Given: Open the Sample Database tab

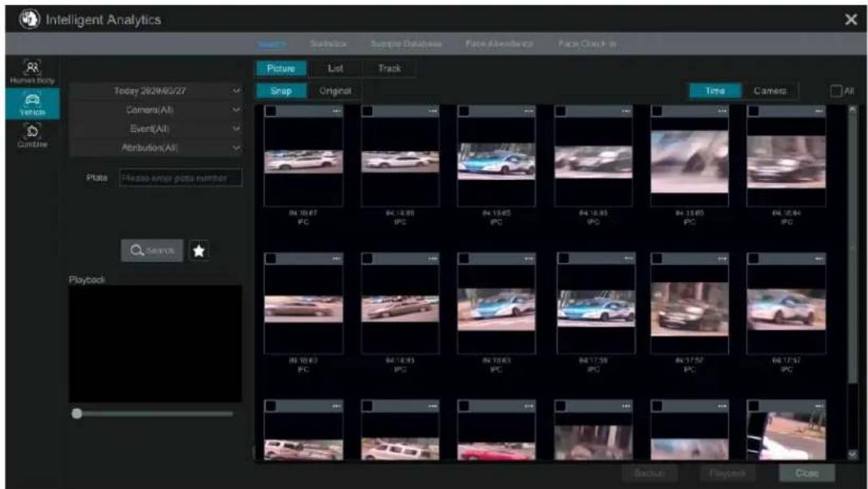Looking at the screenshot, I should 406,44.
